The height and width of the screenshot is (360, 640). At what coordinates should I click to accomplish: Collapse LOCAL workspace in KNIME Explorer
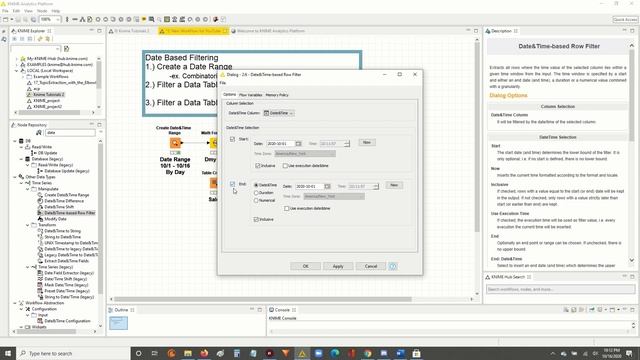17,71
